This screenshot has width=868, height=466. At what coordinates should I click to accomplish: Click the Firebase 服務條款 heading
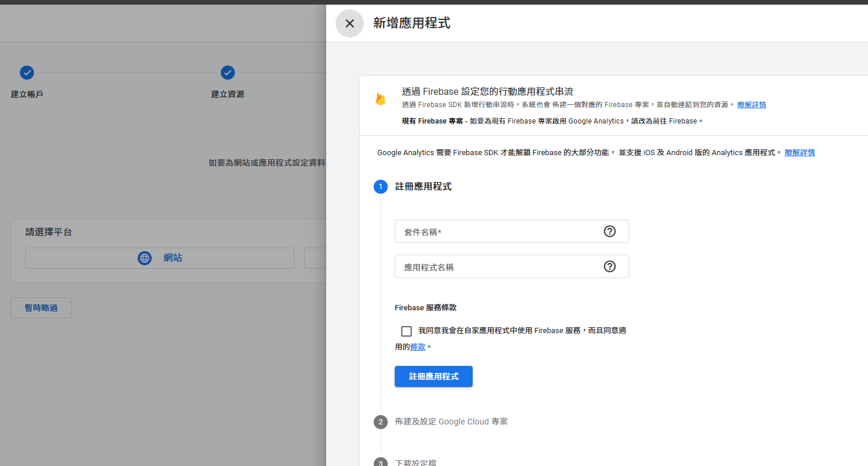[426, 308]
